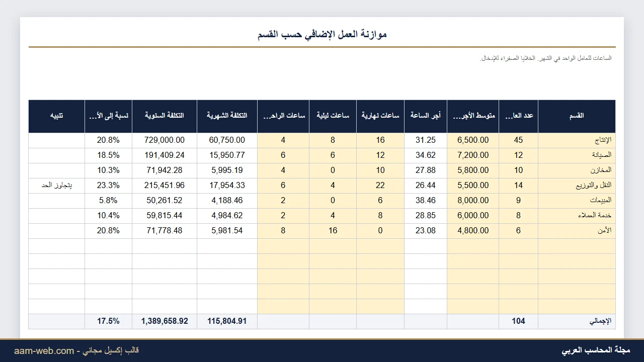Select total monthly cost 115,804.91
This screenshot has width=644, height=362.
227,321
